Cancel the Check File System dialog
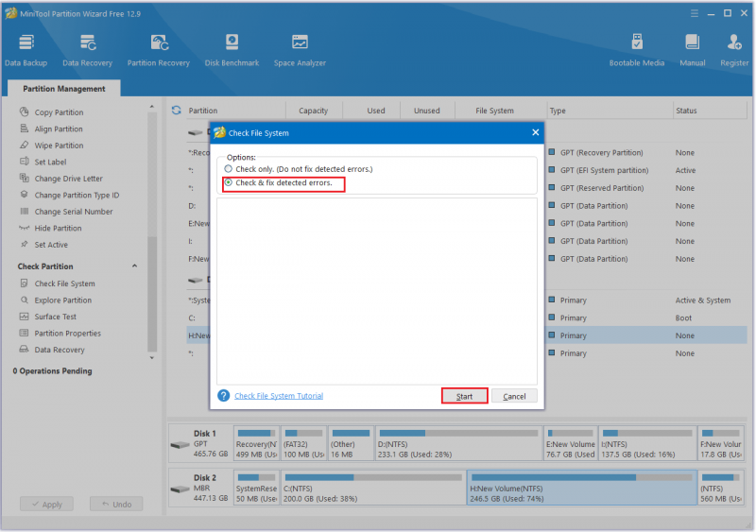Screen dimensions: 756x532 click(514, 396)
